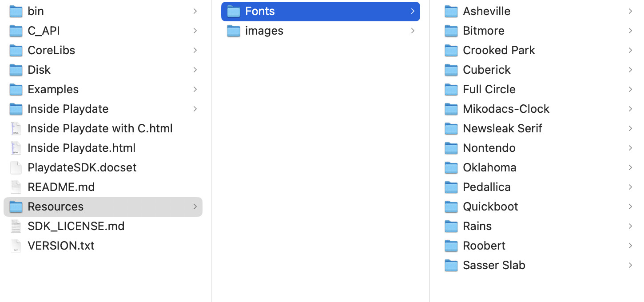Click the Inside Playdate with C.html icon
Viewport: 644px width, 302px height.
coord(16,128)
